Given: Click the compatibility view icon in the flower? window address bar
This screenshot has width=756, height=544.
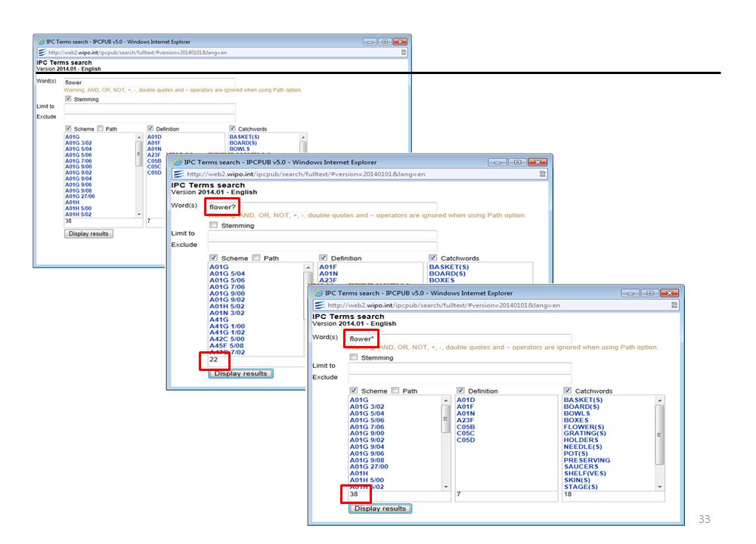Looking at the screenshot, I should (542, 174).
